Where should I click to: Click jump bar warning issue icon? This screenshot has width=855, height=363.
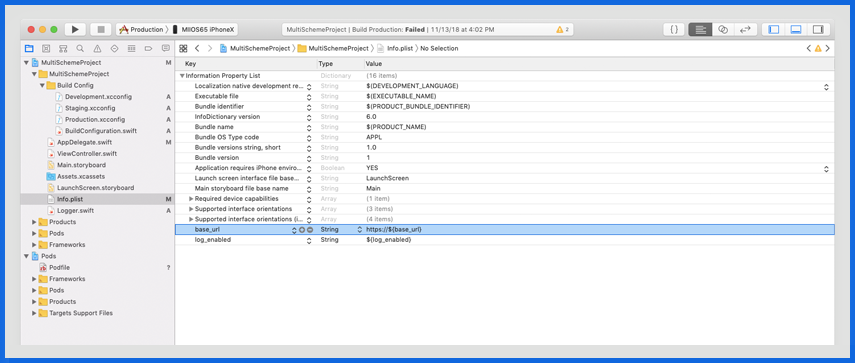818,49
